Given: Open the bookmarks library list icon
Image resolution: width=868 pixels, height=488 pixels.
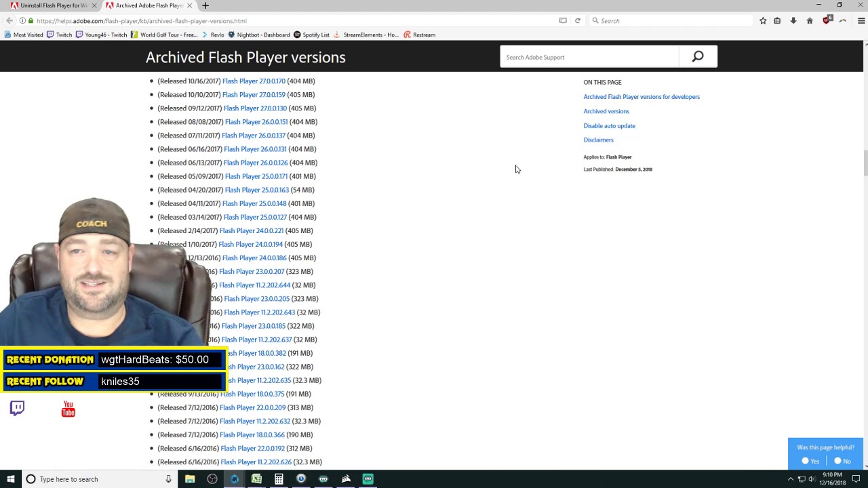Looking at the screenshot, I should (777, 21).
